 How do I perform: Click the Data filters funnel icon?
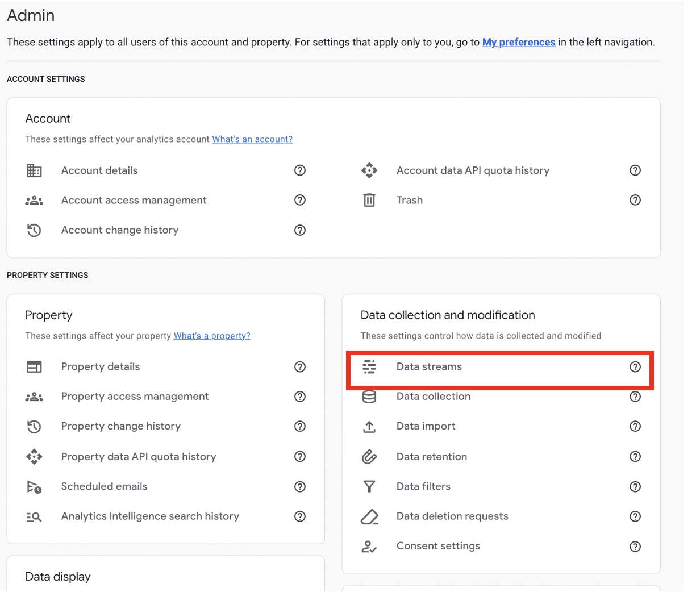click(370, 486)
